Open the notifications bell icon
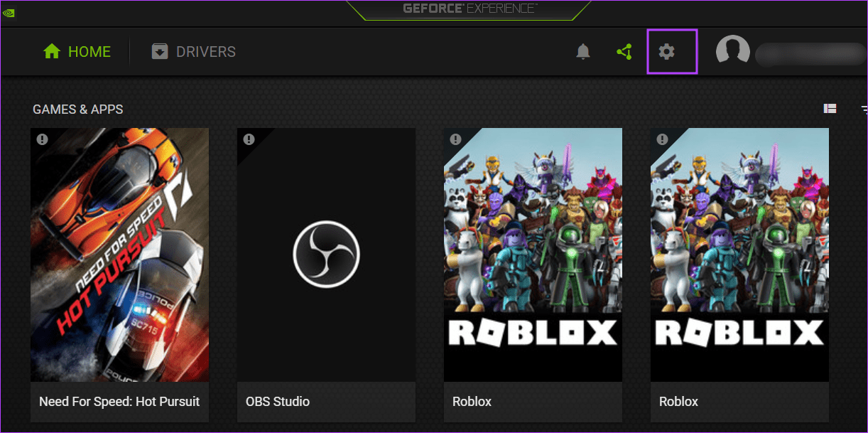The height and width of the screenshot is (433, 868). click(582, 51)
